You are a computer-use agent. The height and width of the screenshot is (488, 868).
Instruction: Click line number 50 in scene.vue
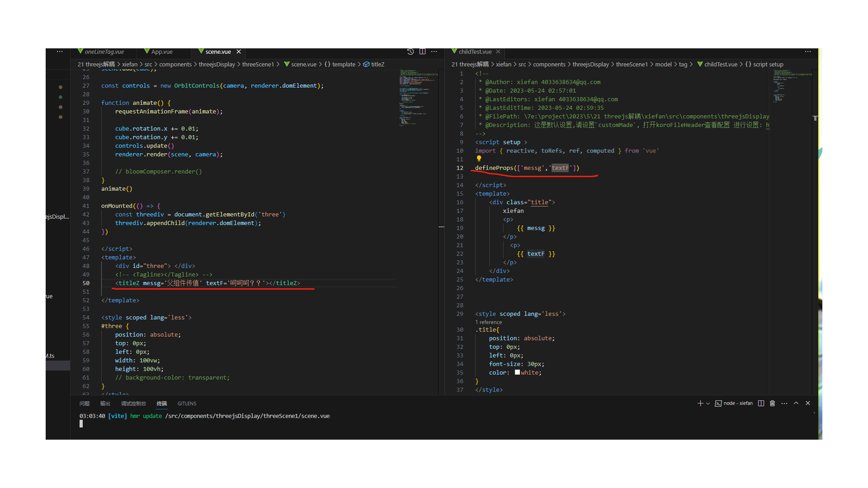[x=86, y=283]
